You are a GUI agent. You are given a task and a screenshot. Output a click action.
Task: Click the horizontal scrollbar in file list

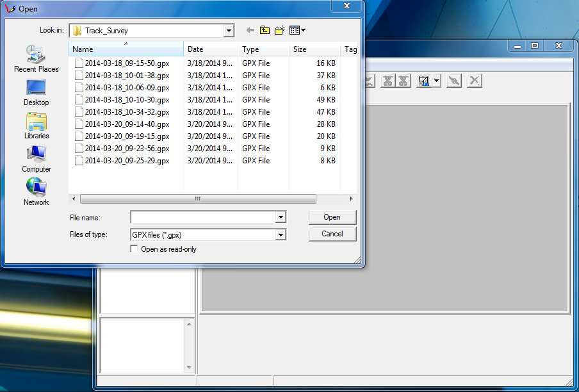[197, 199]
